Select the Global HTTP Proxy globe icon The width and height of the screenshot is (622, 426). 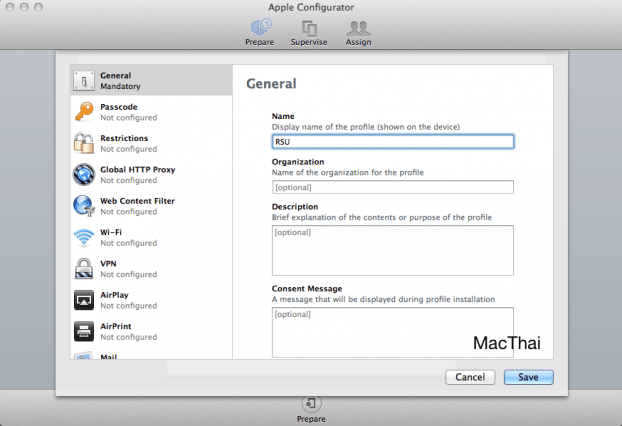click(84, 175)
